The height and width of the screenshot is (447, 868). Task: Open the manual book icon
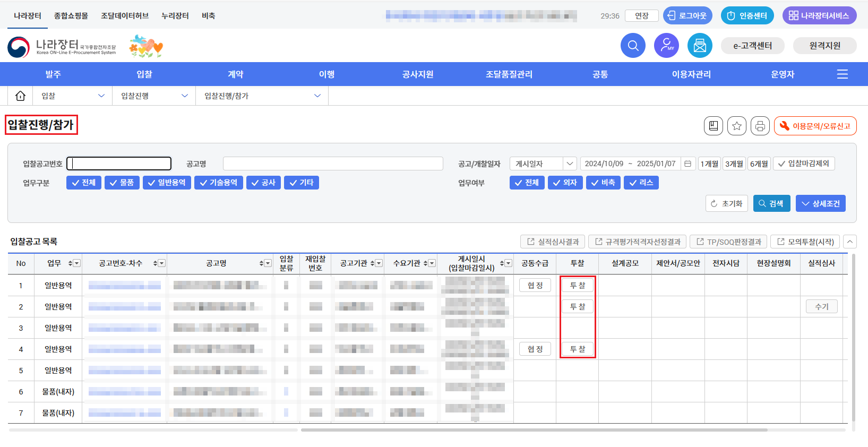714,126
